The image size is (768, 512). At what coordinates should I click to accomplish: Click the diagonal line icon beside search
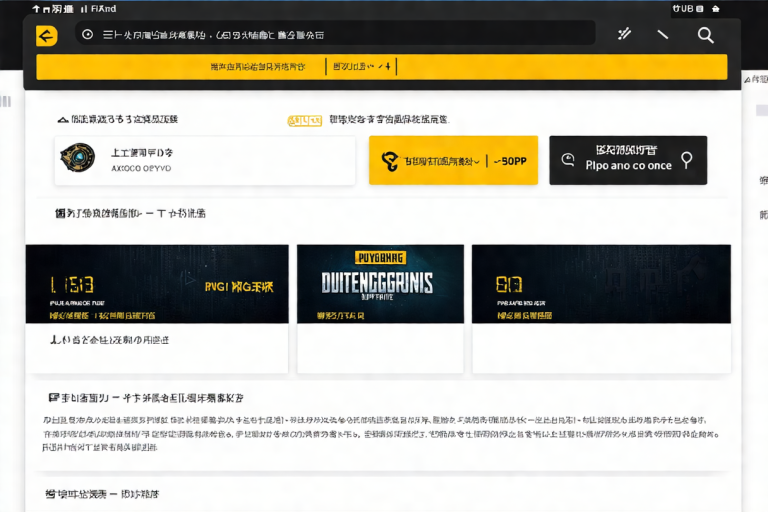click(x=662, y=34)
